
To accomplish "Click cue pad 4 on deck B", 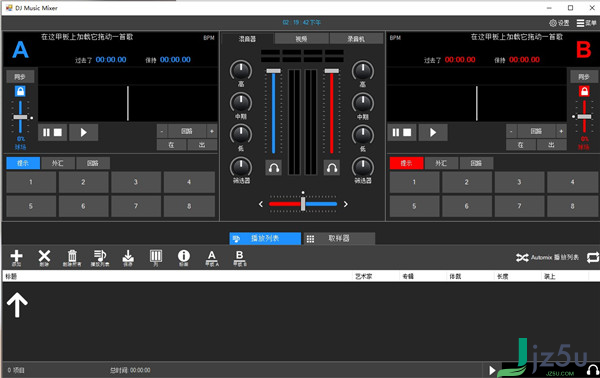I will pyautogui.click(x=572, y=182).
